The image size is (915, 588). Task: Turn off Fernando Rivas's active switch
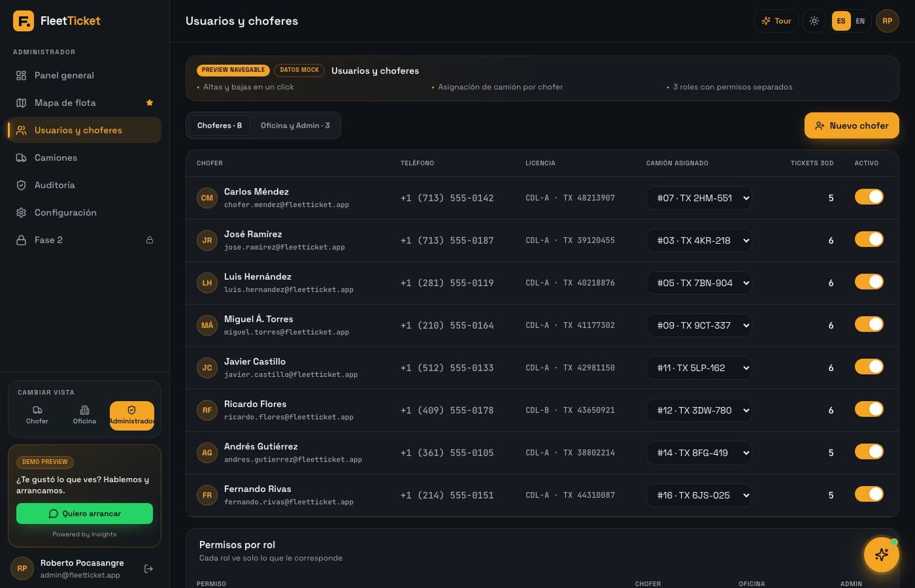point(869,494)
